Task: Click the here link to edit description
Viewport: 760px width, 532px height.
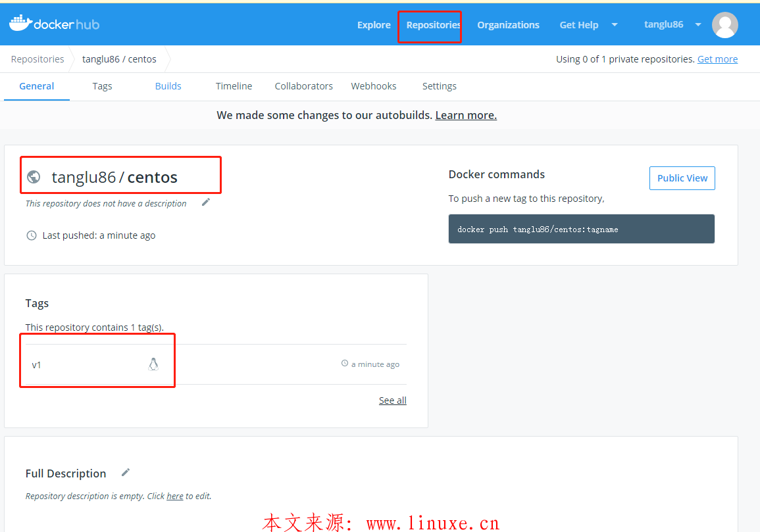Action: pos(175,496)
